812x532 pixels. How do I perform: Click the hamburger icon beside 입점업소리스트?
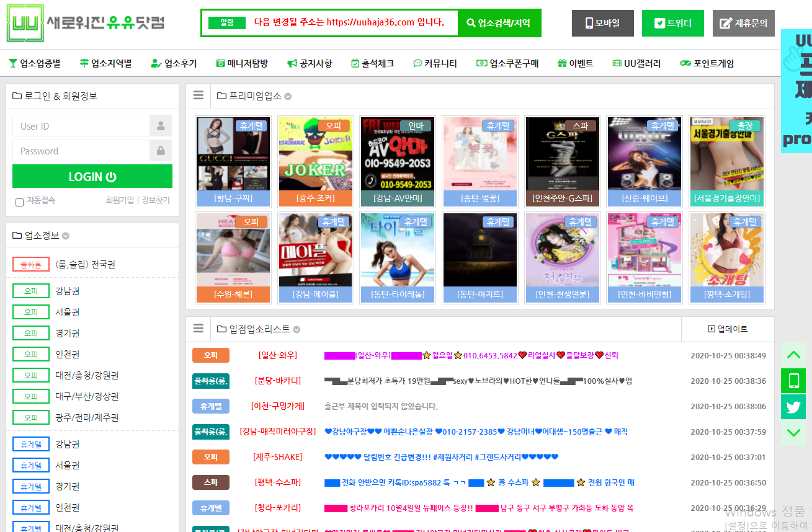pos(199,329)
